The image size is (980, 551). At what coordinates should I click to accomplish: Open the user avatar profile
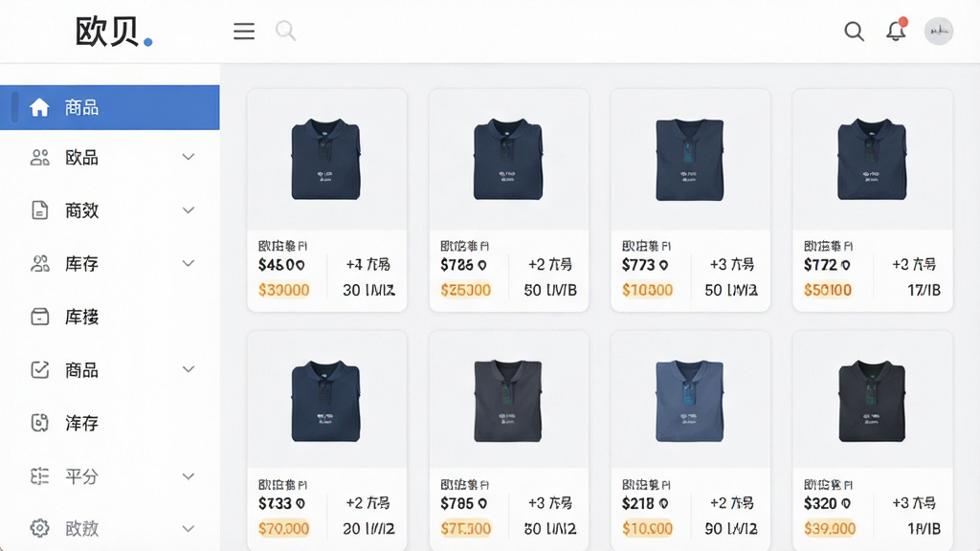(939, 31)
